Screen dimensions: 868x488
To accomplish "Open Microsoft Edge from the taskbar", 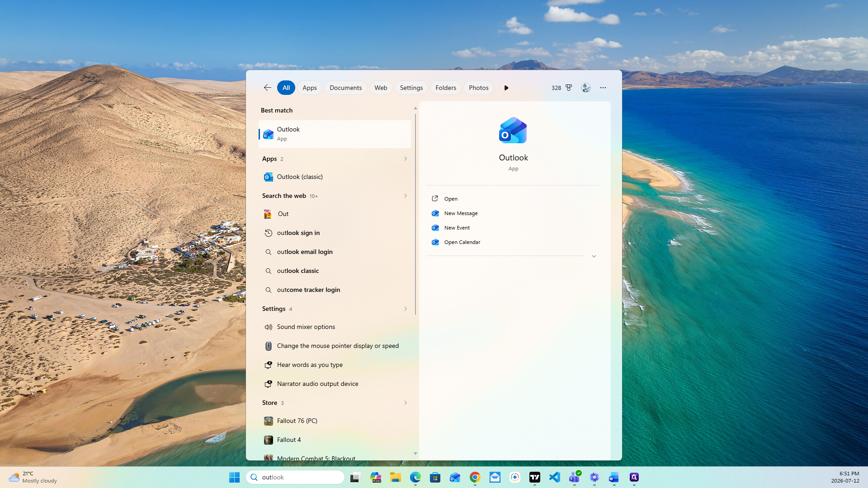I will 415,477.
